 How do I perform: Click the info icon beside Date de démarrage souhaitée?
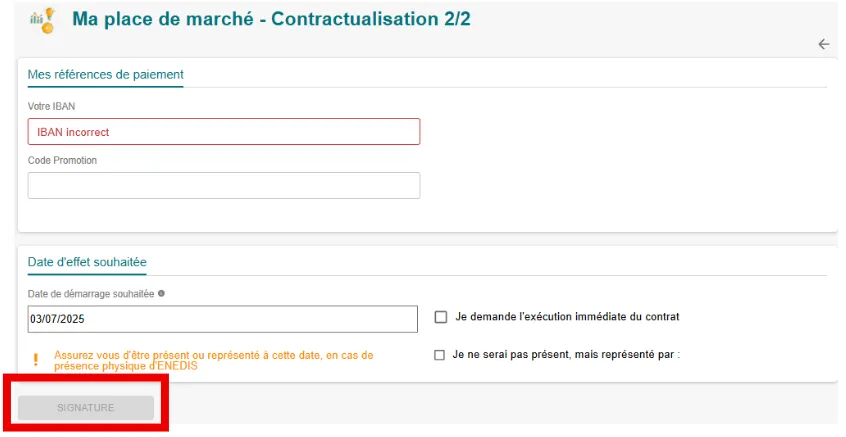(x=161, y=294)
